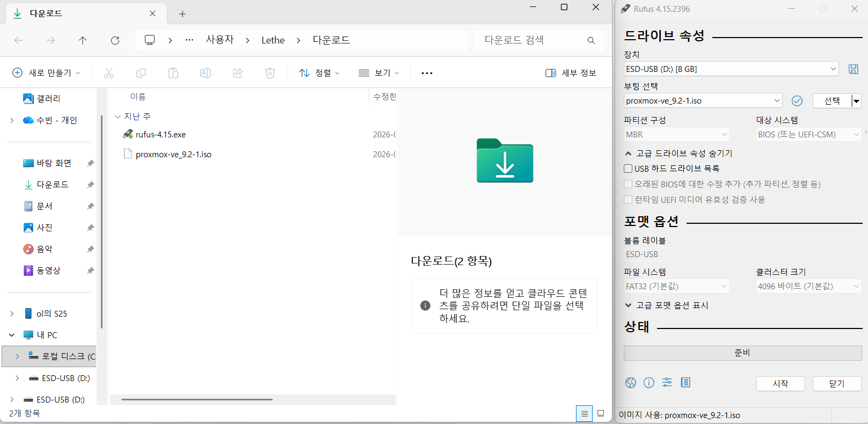Open Rufus settings sliders icon

667,383
